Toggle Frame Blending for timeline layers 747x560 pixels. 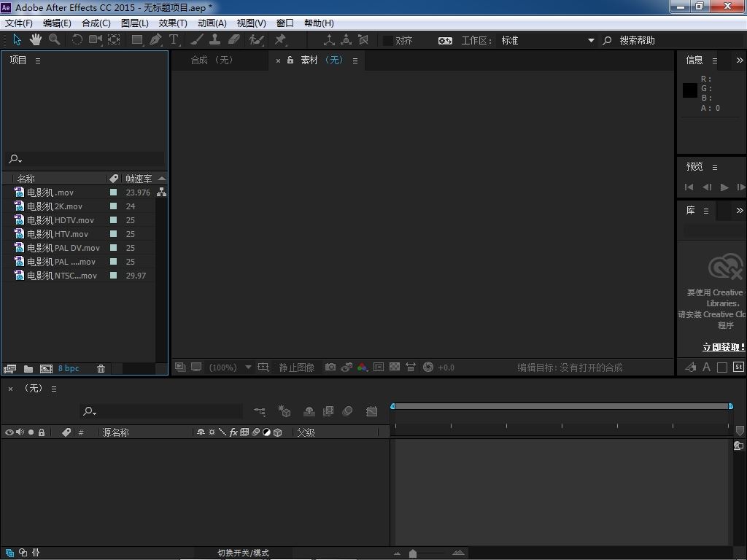(328, 411)
